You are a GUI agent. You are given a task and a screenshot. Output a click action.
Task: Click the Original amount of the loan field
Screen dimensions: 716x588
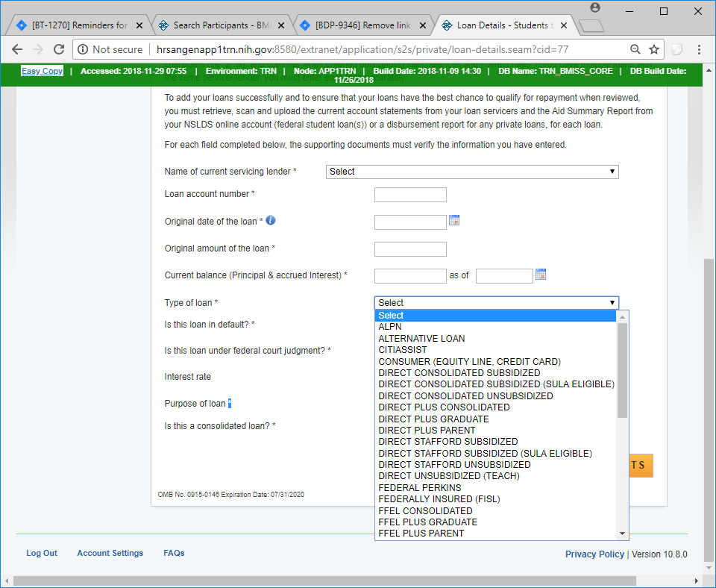click(410, 249)
